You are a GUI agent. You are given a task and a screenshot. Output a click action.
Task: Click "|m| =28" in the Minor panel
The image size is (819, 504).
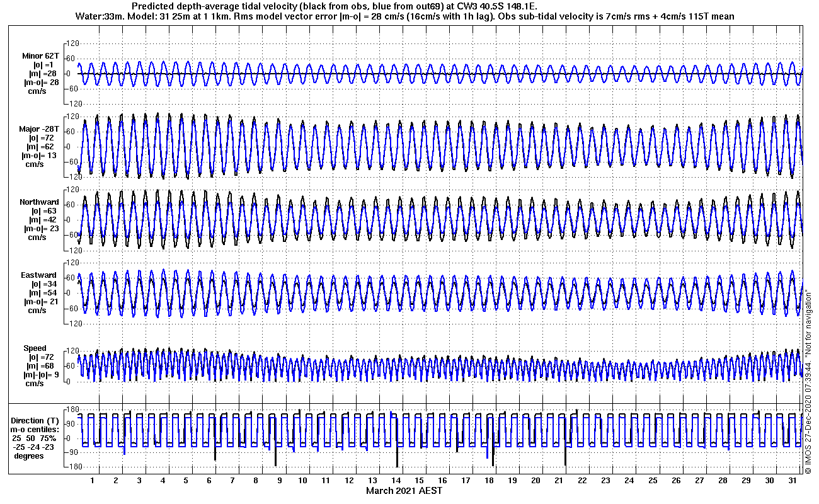pyautogui.click(x=43, y=74)
